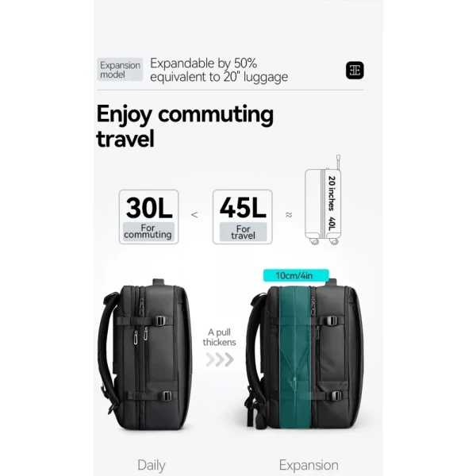Click the expanded backpack image
The width and height of the screenshot is (476, 476).
[x=305, y=354]
